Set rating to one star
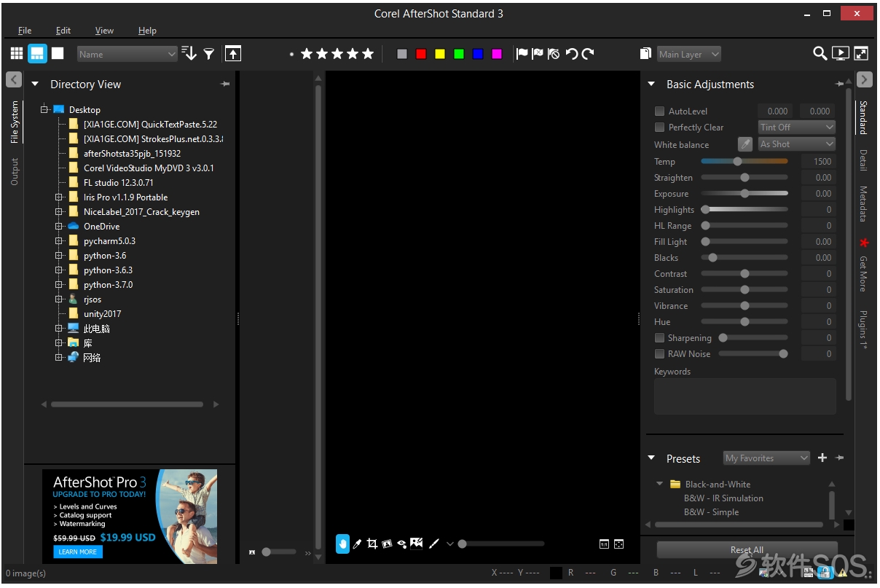Screen dimensions: 880x588 coord(307,53)
